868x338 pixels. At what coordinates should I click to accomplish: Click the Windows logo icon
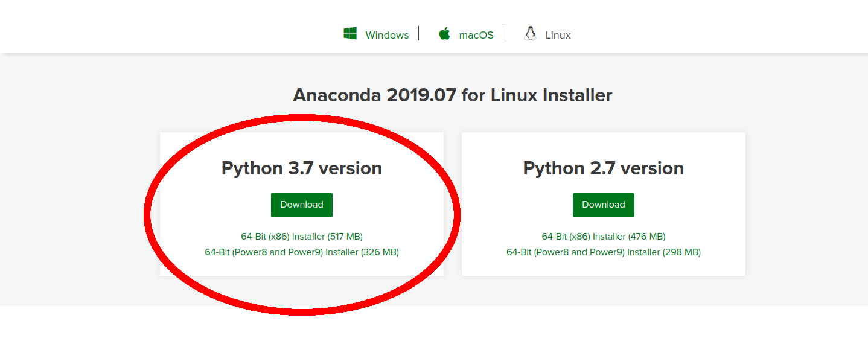(x=350, y=34)
